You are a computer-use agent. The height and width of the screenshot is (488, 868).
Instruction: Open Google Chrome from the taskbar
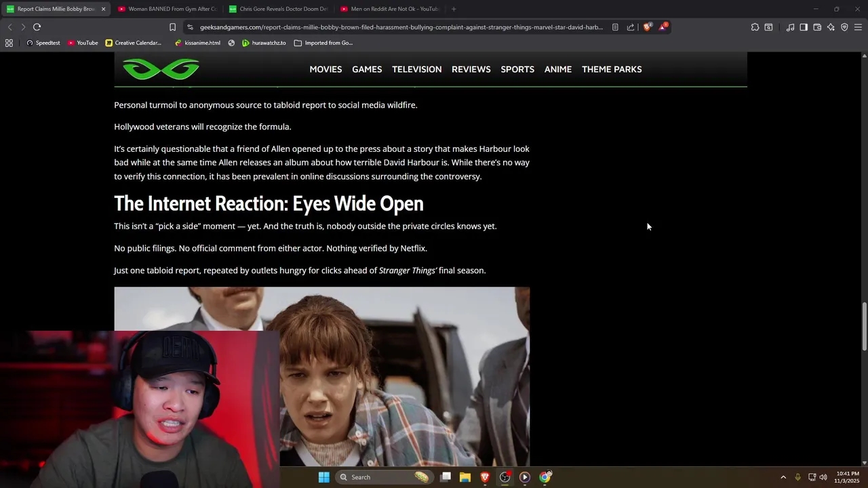coord(545,477)
